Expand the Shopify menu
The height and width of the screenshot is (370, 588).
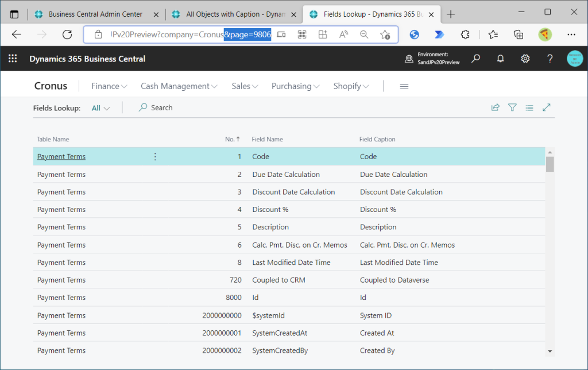[x=351, y=86]
